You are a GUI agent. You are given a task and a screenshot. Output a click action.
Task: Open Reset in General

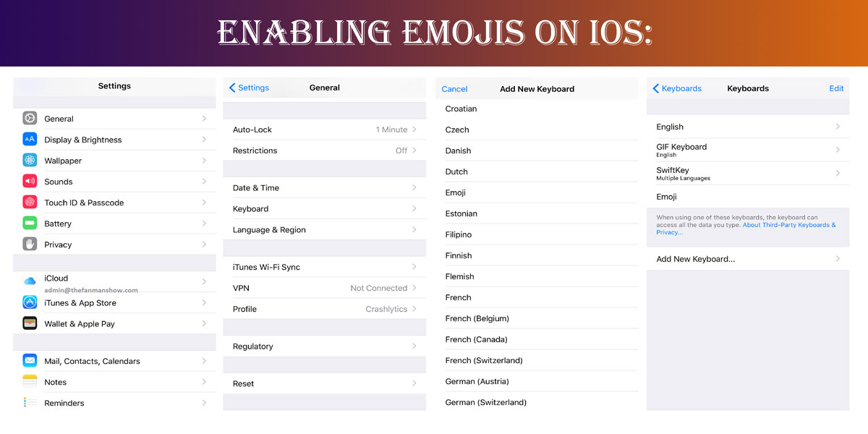[324, 383]
